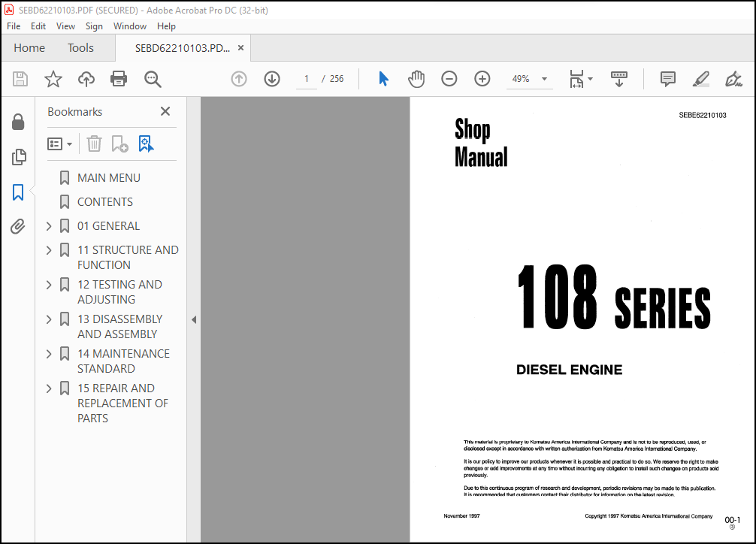Find the current bookmark icon
Image resolution: width=756 pixels, height=544 pixels.
[x=146, y=144]
